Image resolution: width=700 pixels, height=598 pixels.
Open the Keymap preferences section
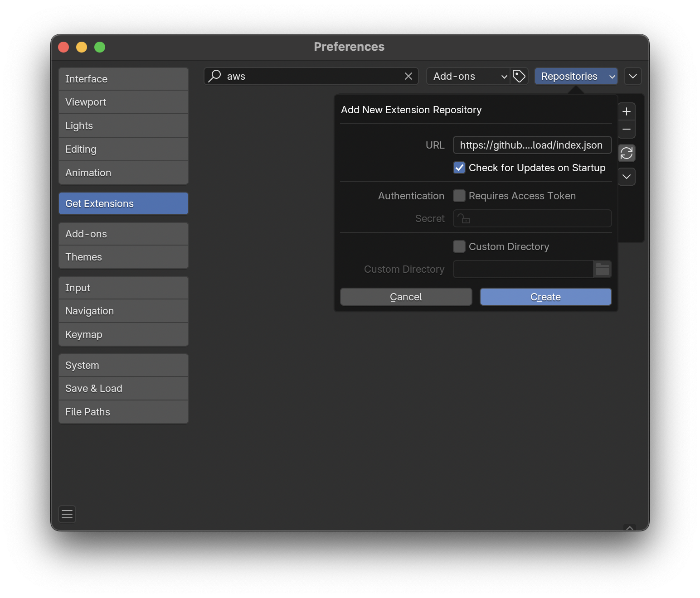point(123,334)
